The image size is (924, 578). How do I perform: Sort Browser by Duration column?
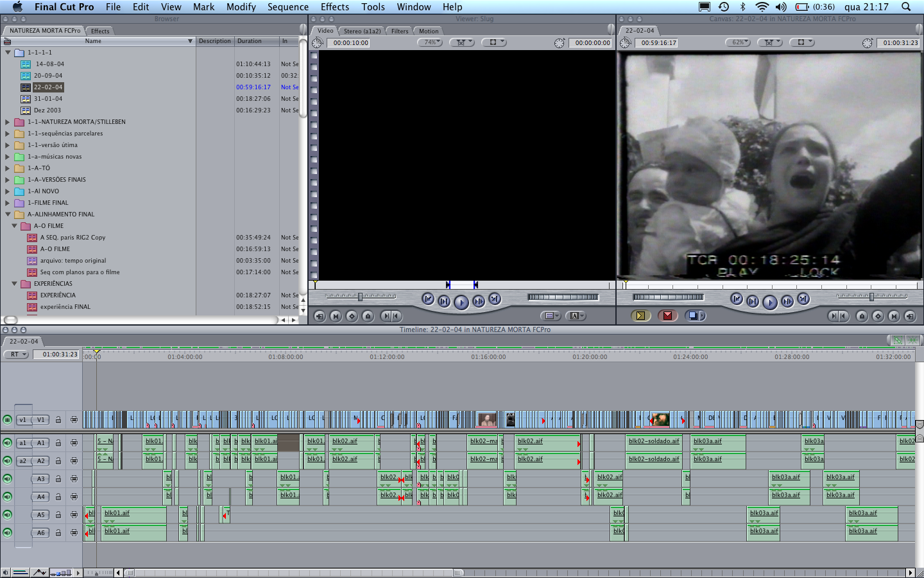256,41
